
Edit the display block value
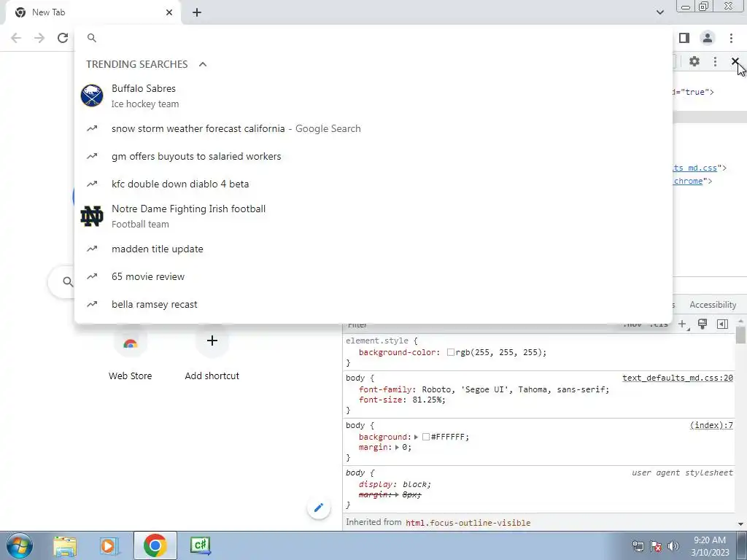[x=415, y=484]
